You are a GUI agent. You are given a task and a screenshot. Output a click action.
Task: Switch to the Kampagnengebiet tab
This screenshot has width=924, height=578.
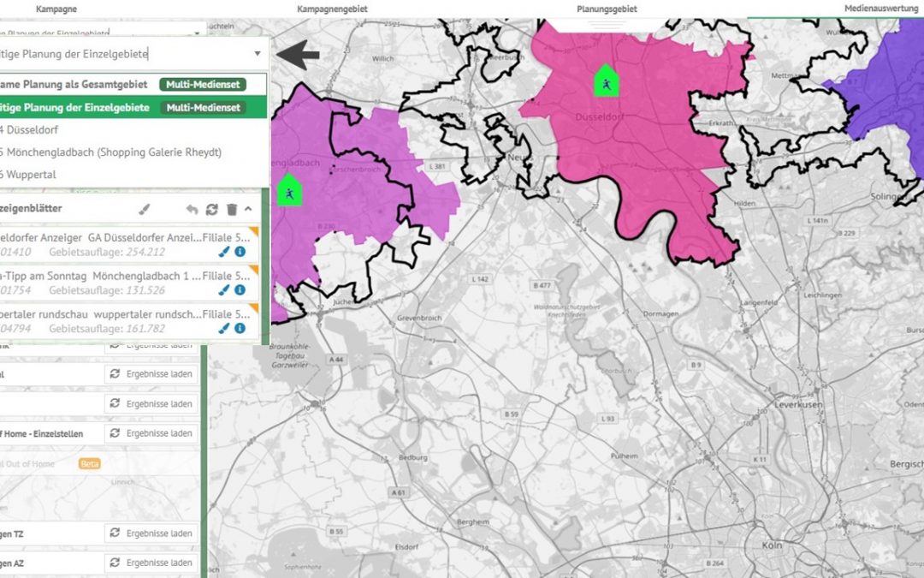point(331,8)
